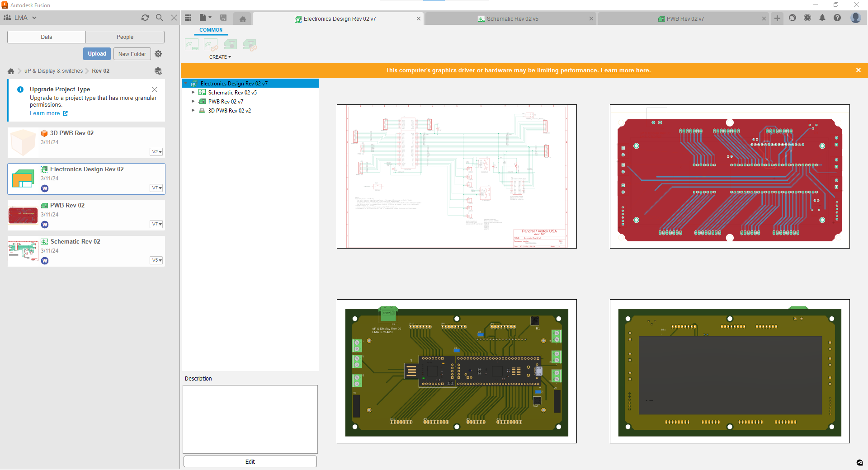Follow the Learn more here performance link
The height and width of the screenshot is (470, 868).
[626, 70]
